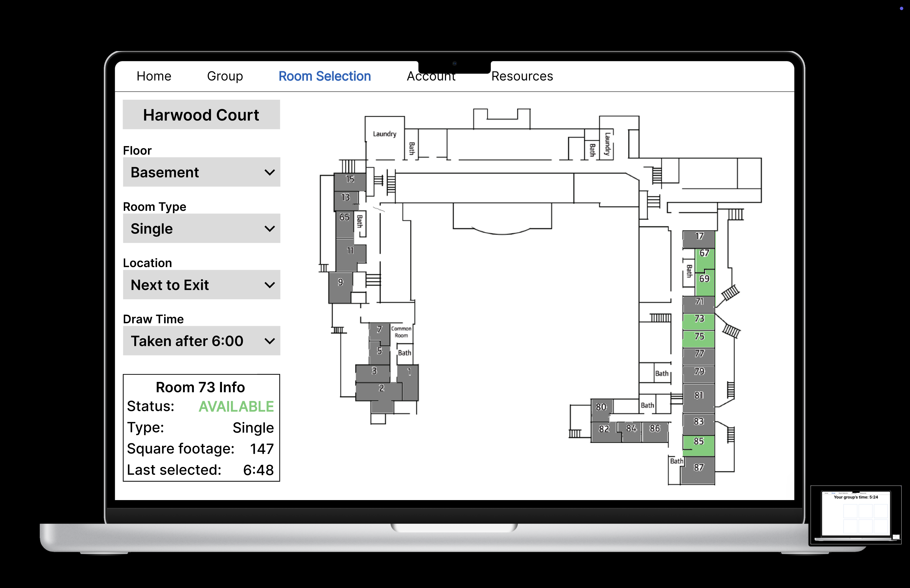The image size is (910, 588).
Task: Click green room 73 on the floor plan
Action: pyautogui.click(x=699, y=321)
